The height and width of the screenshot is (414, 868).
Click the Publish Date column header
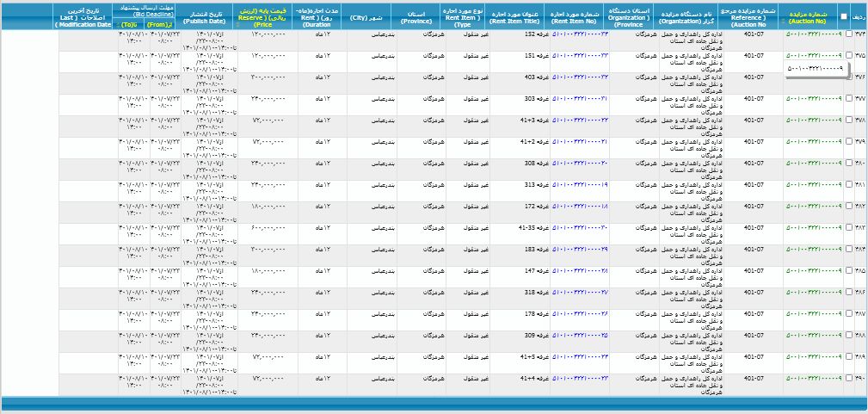pyautogui.click(x=206, y=15)
